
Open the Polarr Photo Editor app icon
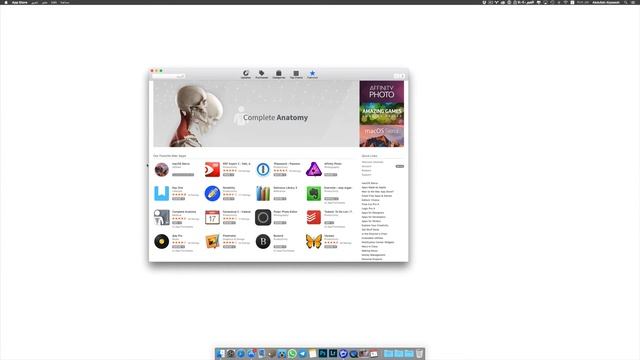263,218
